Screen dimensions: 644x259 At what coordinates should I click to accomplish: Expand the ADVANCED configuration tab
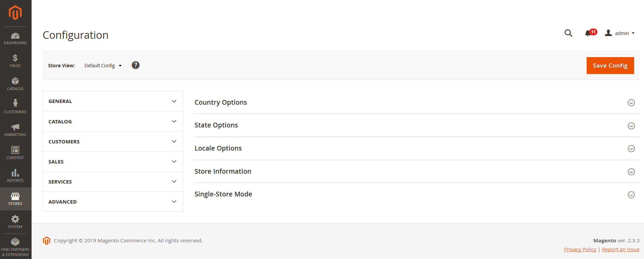(113, 202)
